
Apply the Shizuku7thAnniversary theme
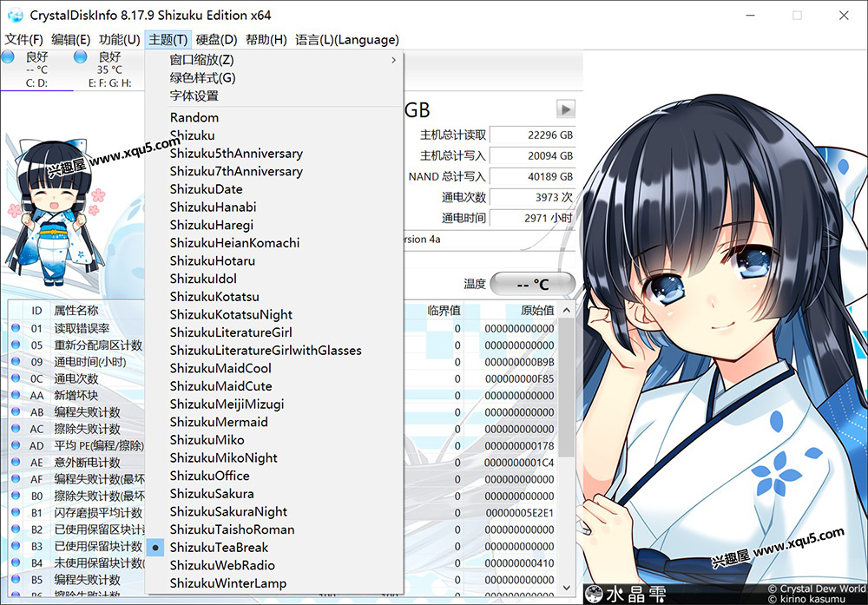pyautogui.click(x=274, y=171)
